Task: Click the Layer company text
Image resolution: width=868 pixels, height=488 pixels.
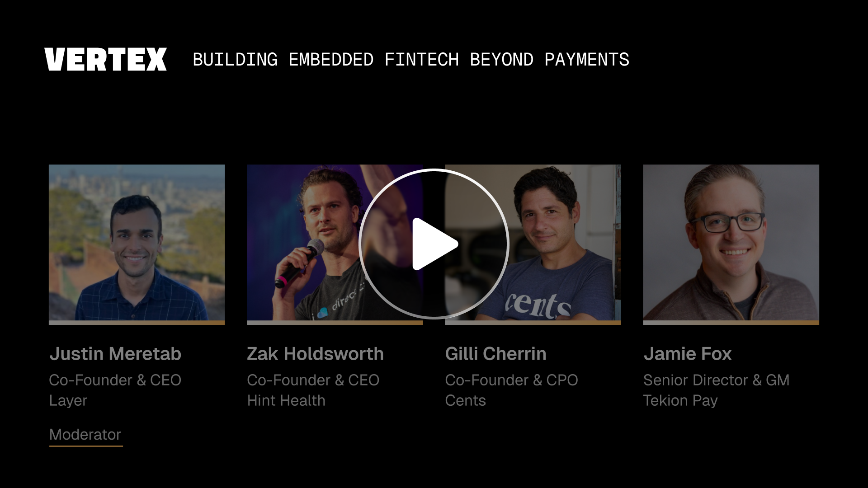Action: (68, 401)
